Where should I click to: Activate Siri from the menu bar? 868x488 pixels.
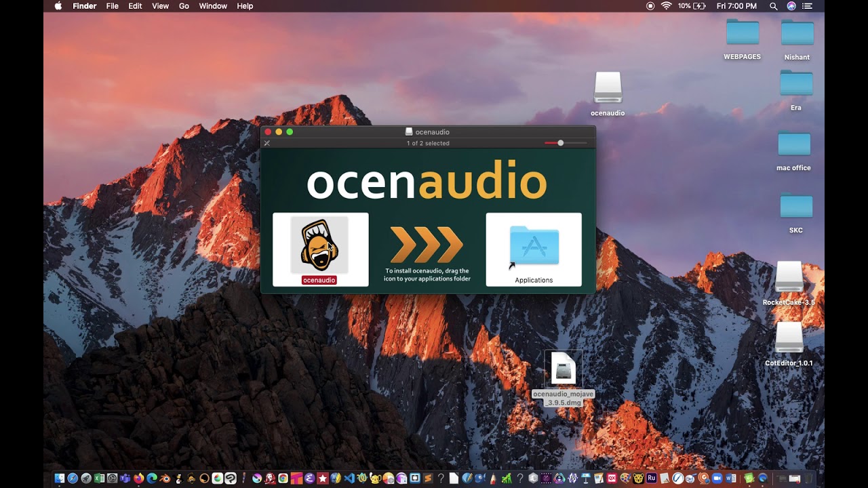(x=791, y=6)
